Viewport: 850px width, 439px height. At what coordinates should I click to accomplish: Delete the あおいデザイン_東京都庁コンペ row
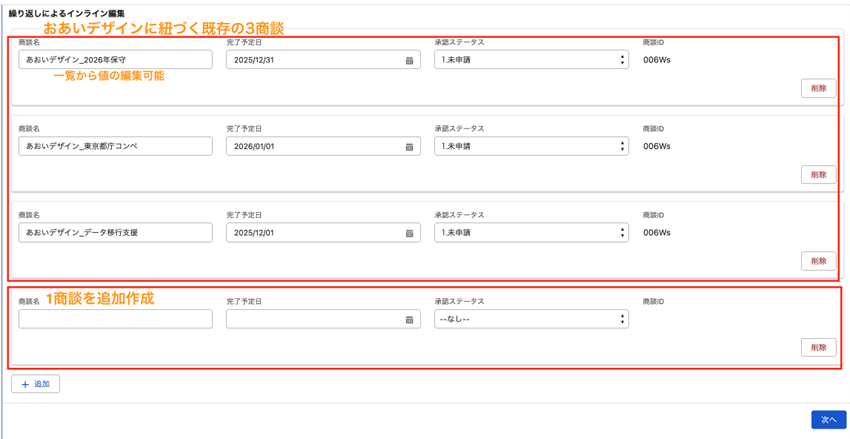click(818, 175)
